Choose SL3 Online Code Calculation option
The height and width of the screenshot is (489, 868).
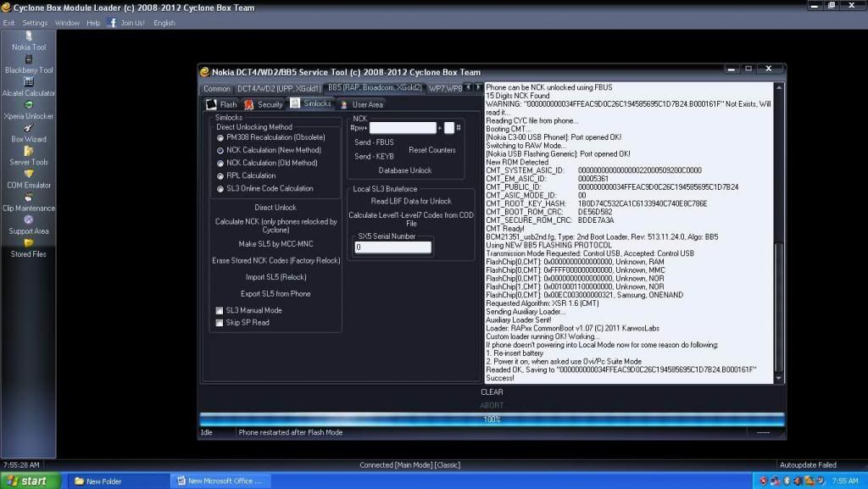(221, 188)
